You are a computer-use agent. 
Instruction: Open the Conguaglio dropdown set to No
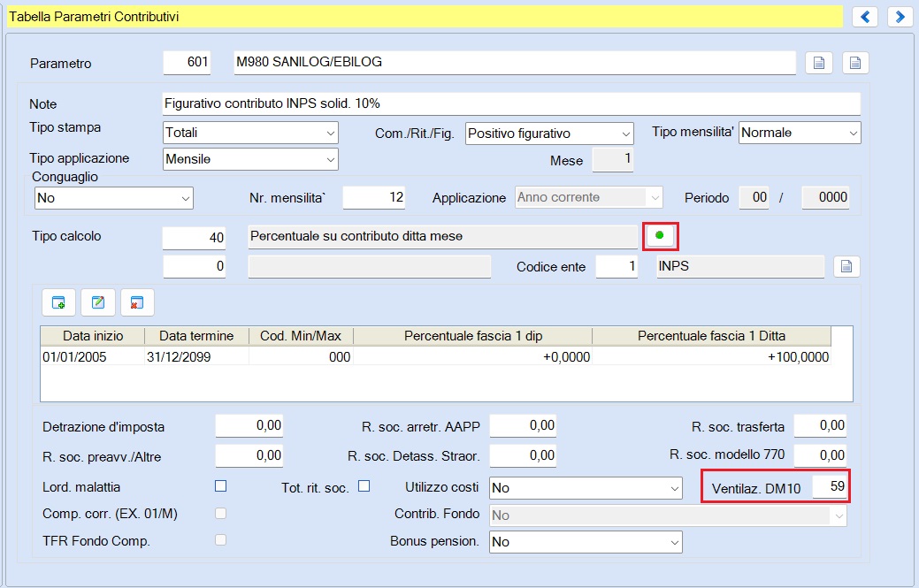tap(114, 198)
